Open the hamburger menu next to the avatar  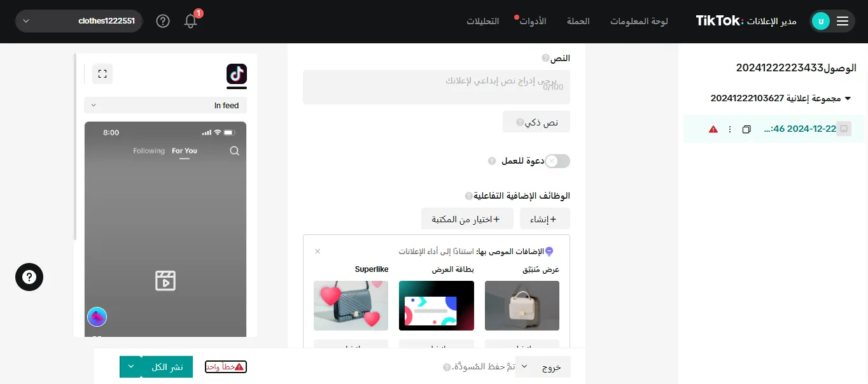[843, 21]
